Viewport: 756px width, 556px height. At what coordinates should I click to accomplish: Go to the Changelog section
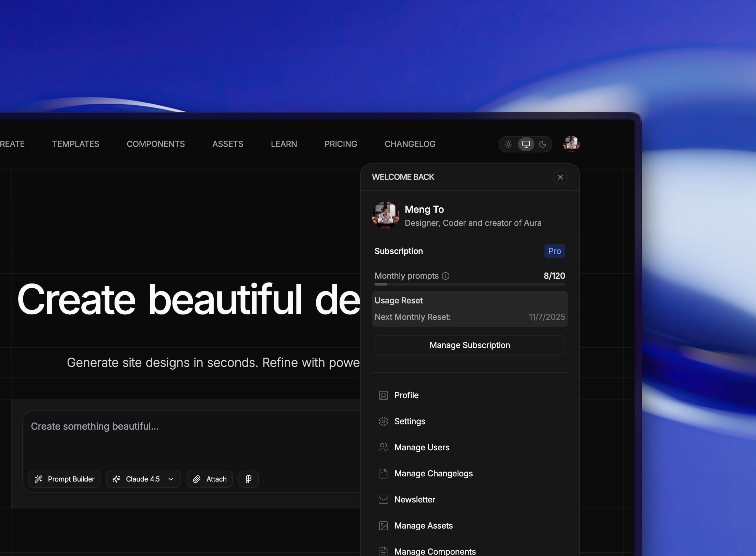[x=410, y=144]
